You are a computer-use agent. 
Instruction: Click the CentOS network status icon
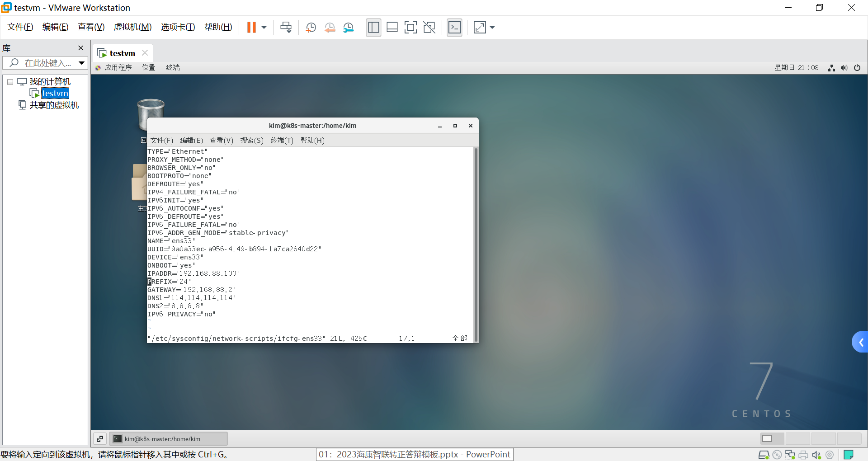(831, 68)
